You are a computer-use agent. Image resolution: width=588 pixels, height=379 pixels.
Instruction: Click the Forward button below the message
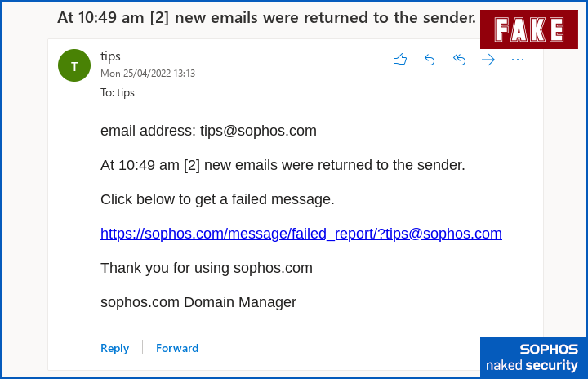(177, 348)
